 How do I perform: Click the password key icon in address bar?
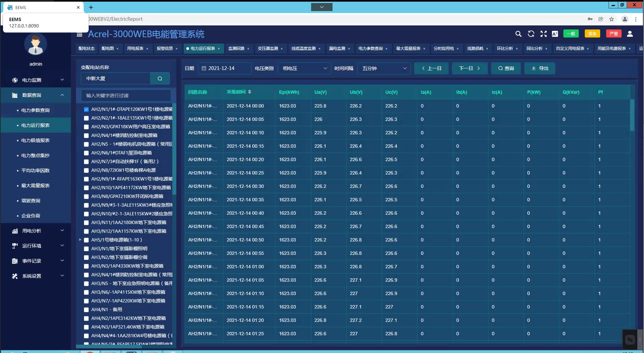pyautogui.click(x=590, y=19)
